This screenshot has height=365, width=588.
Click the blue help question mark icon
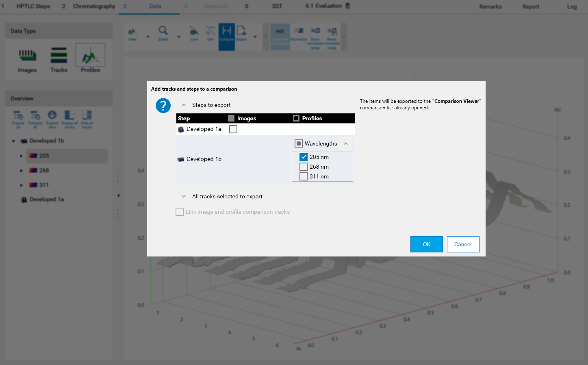coord(163,106)
